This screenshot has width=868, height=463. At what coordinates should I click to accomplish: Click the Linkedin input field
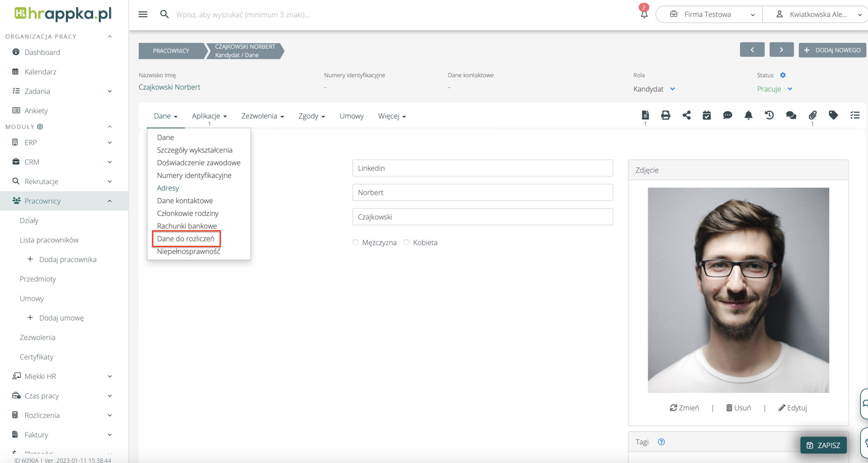point(482,168)
